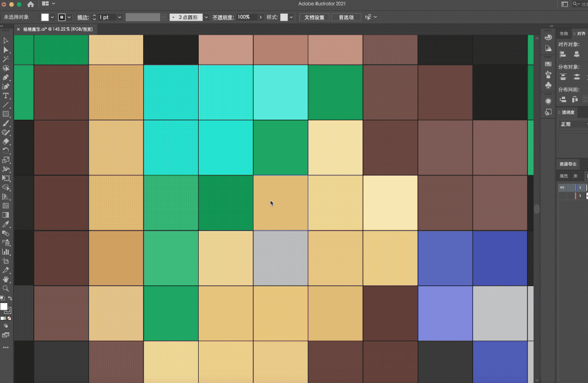Select the Mesh tool
The height and width of the screenshot is (383, 588).
5,206
